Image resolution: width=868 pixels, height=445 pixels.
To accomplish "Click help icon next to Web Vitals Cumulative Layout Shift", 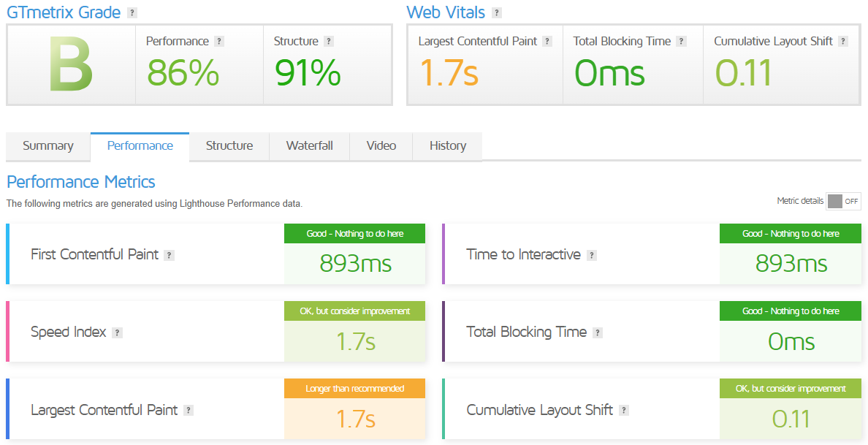I will 843,42.
